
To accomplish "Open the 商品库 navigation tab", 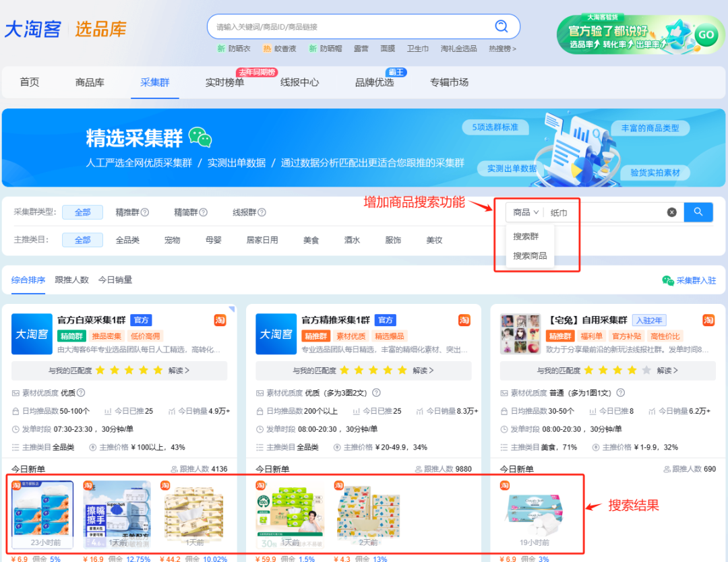I will (x=90, y=82).
